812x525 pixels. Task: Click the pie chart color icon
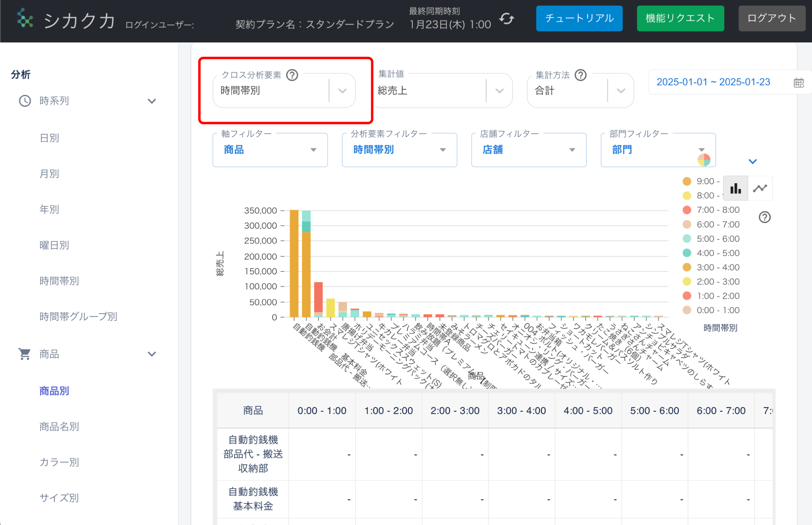[x=703, y=160]
